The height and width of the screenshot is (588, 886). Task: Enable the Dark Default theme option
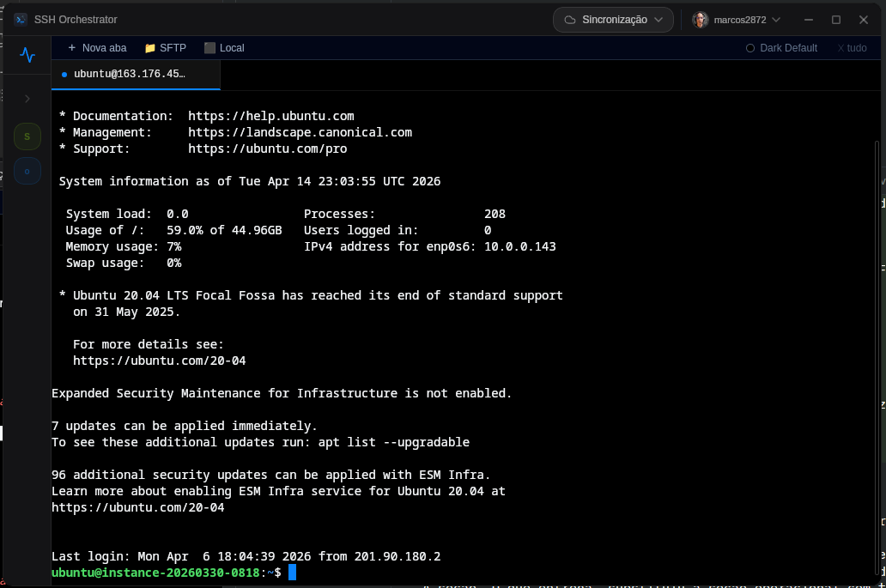tap(751, 48)
